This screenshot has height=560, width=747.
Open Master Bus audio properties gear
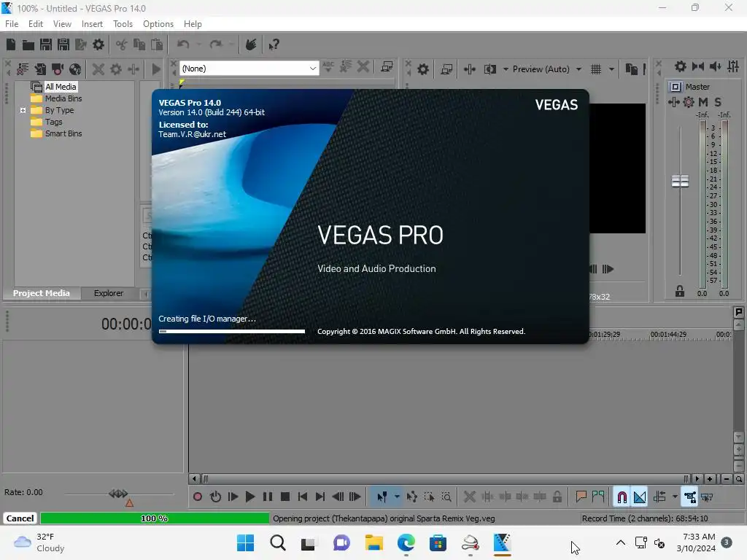coord(681,66)
